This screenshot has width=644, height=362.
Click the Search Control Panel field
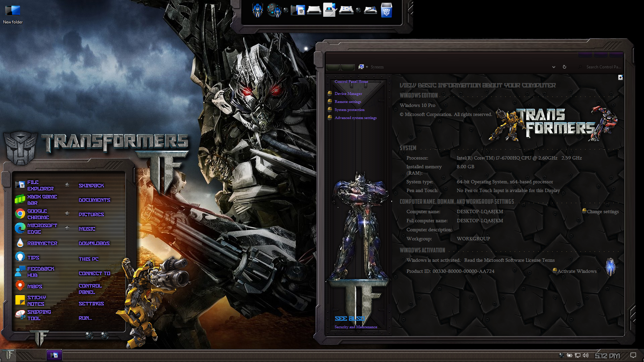click(603, 67)
